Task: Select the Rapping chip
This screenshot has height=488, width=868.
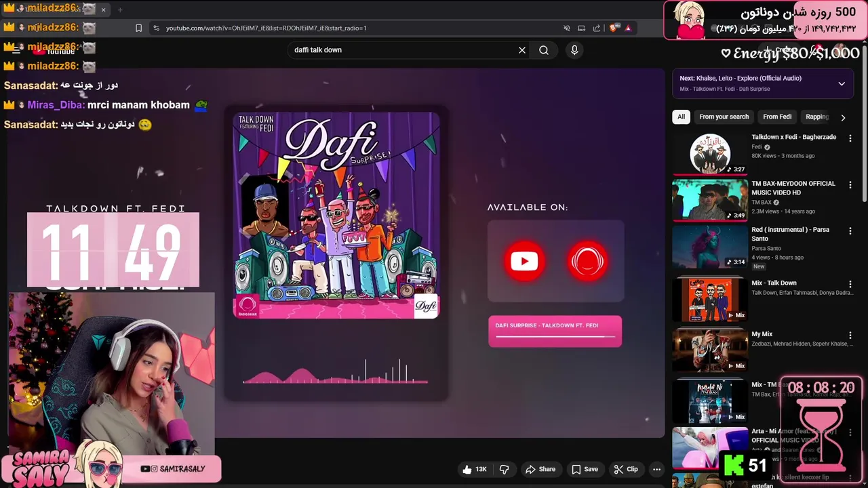Action: coord(817,117)
